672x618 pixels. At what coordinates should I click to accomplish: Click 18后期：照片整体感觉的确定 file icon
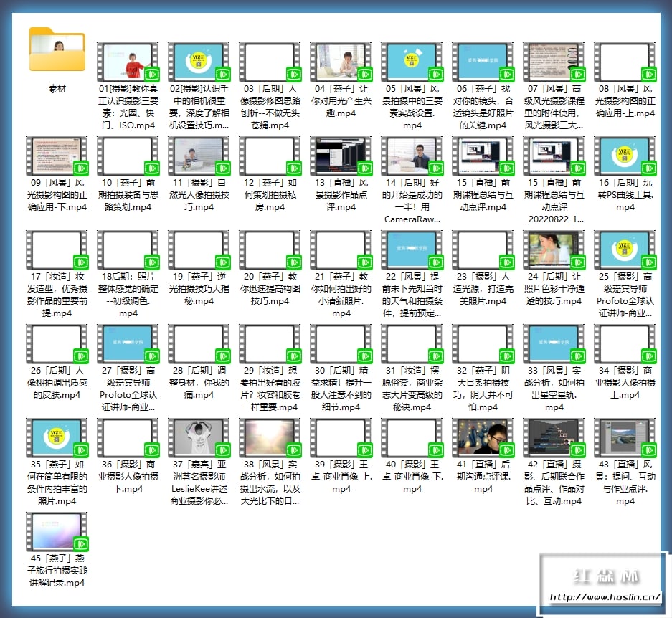click(128, 250)
